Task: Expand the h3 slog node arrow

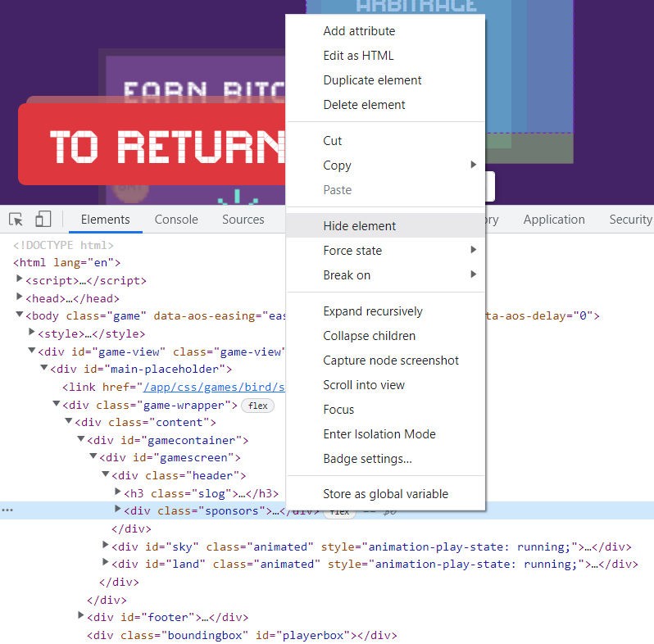Action: (x=118, y=492)
